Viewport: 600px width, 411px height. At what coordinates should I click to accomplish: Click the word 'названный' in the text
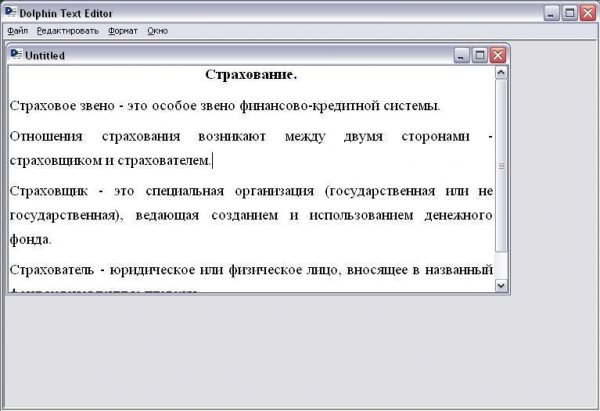459,270
